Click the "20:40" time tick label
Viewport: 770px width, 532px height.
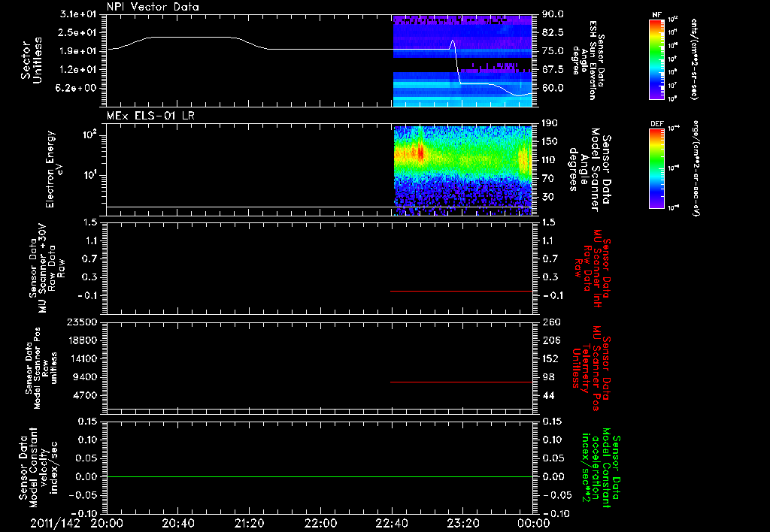pos(178,523)
